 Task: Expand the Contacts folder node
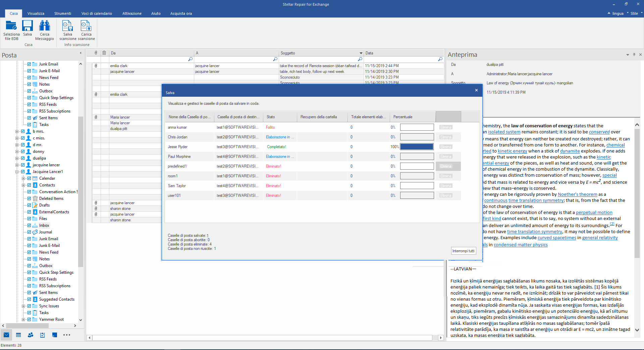click(x=23, y=185)
